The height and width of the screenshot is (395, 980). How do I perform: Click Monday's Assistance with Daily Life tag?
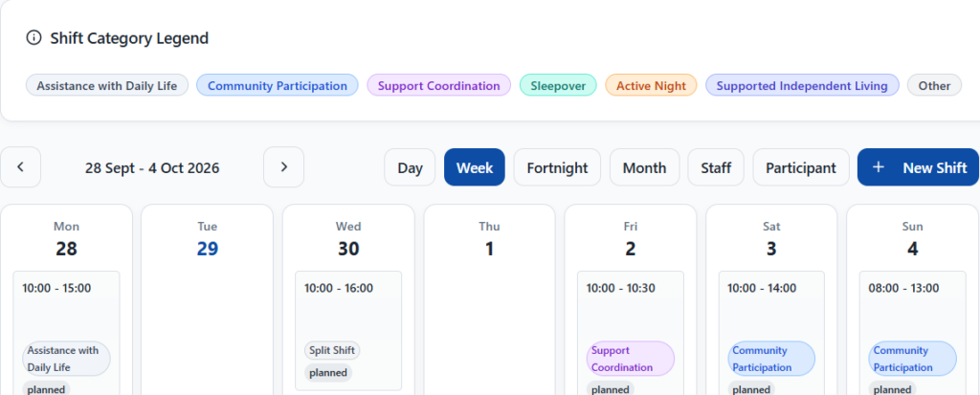point(66,359)
